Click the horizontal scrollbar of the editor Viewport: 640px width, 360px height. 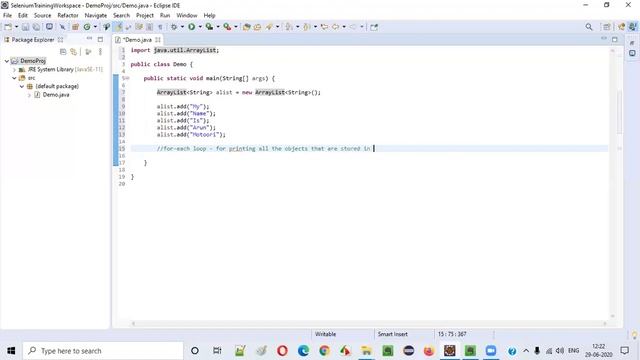click(x=369, y=324)
